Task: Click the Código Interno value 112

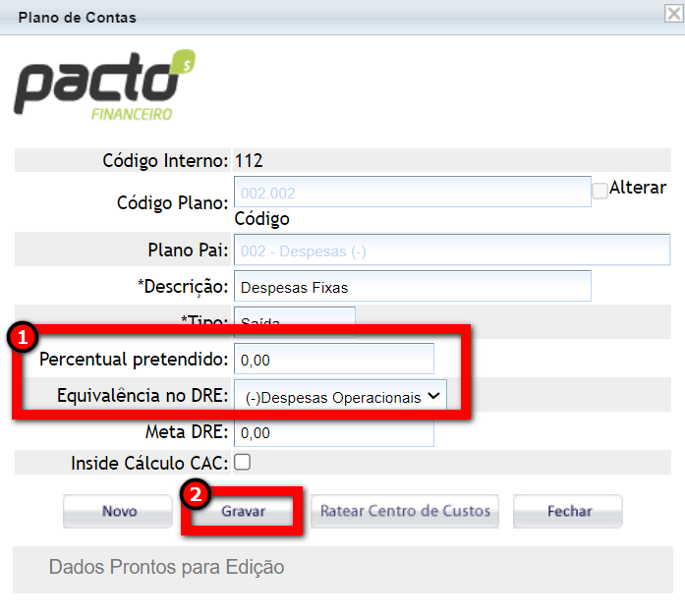Action: [x=250, y=160]
